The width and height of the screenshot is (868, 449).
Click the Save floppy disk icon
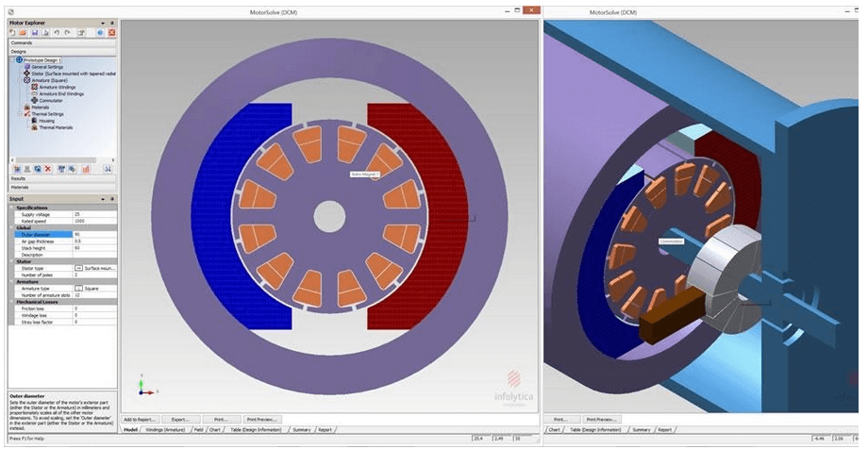35,33
